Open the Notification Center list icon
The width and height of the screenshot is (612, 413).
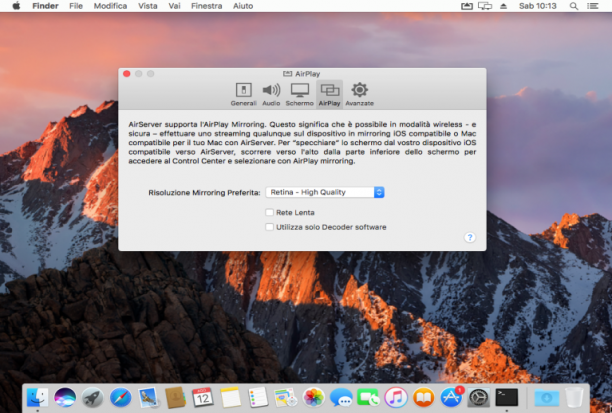coord(593,6)
